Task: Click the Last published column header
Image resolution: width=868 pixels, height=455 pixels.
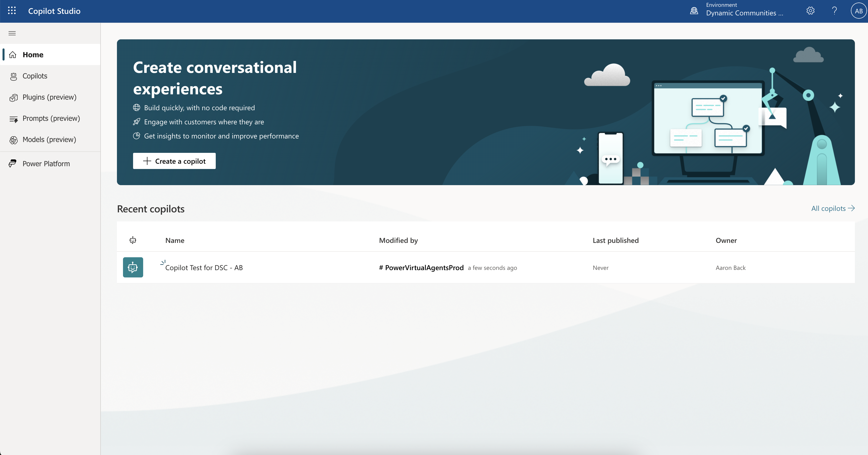Action: 616,240
